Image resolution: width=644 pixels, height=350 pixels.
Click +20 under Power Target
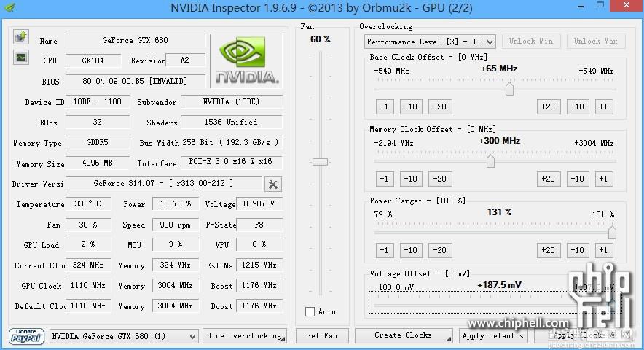549,250
